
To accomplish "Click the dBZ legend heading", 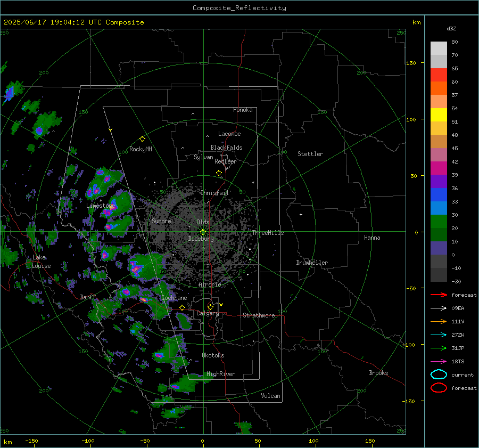I will click(x=451, y=28).
